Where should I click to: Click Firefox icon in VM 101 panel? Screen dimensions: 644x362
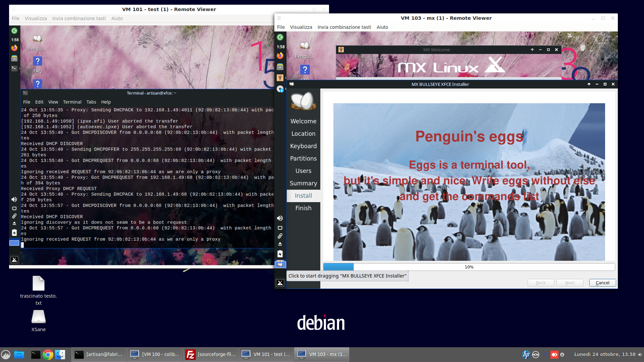coord(14,48)
